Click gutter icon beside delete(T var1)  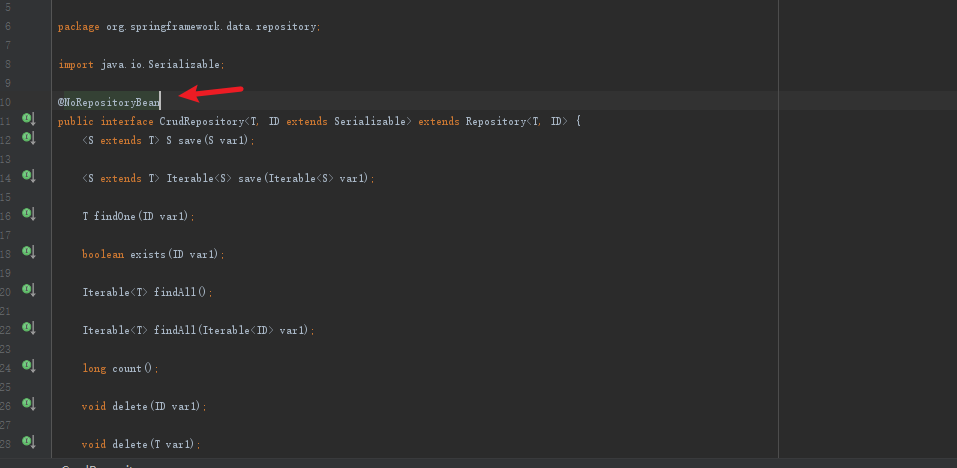click(x=28, y=442)
